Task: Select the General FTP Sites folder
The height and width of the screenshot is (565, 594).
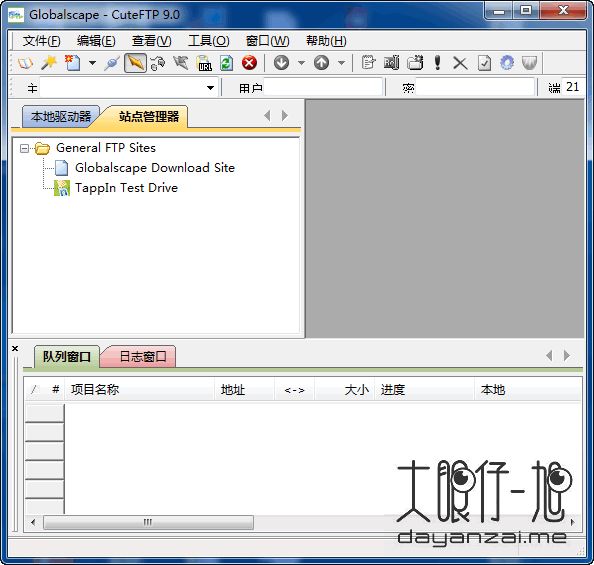Action: [x=106, y=148]
